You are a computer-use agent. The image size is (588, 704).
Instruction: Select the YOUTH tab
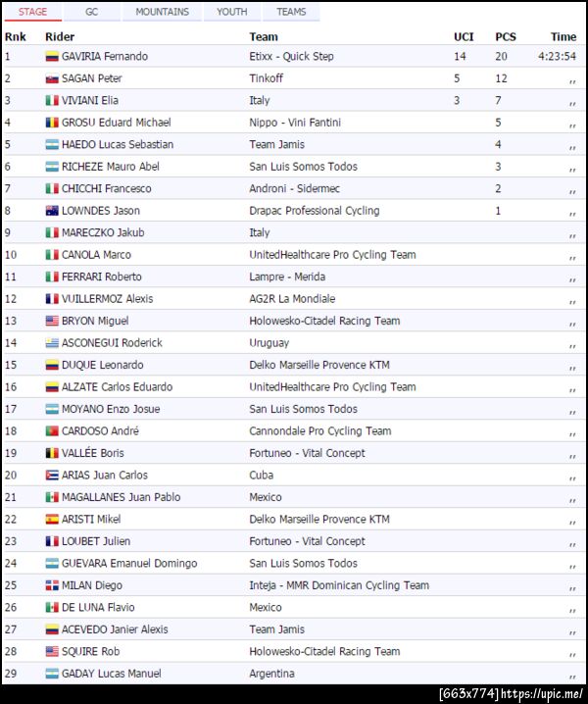232,12
